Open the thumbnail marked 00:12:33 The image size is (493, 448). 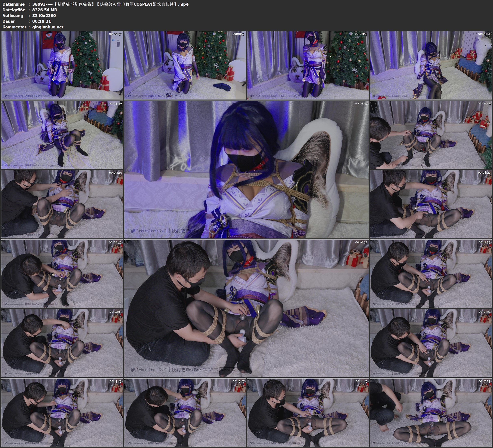62,343
